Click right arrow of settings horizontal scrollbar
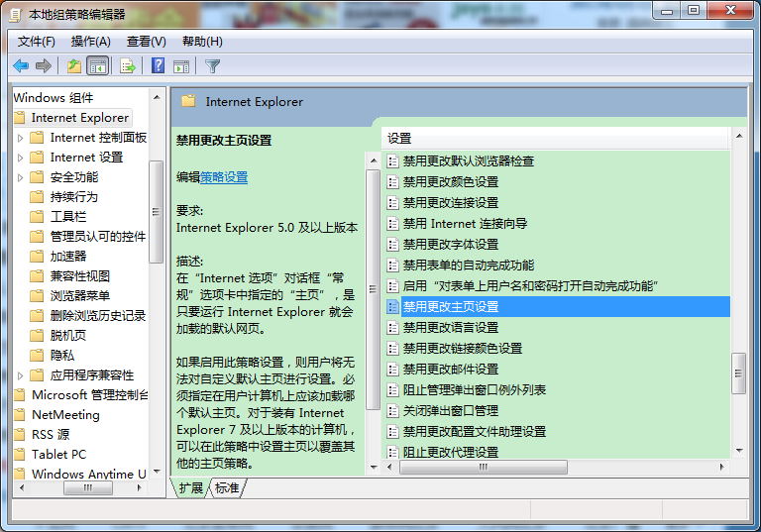The image size is (761, 532). point(722,467)
